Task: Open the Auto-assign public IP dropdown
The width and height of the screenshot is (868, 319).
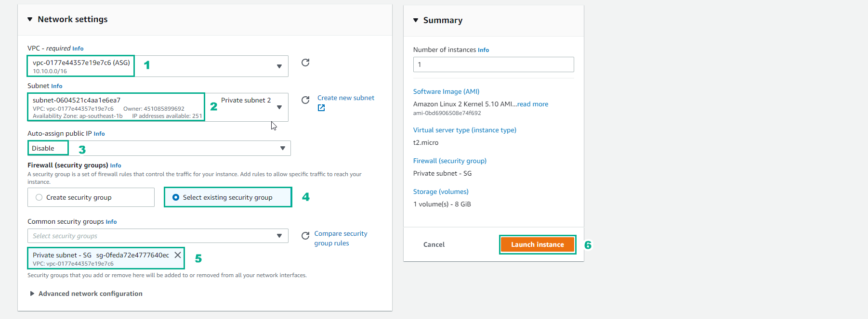Action: (159, 148)
